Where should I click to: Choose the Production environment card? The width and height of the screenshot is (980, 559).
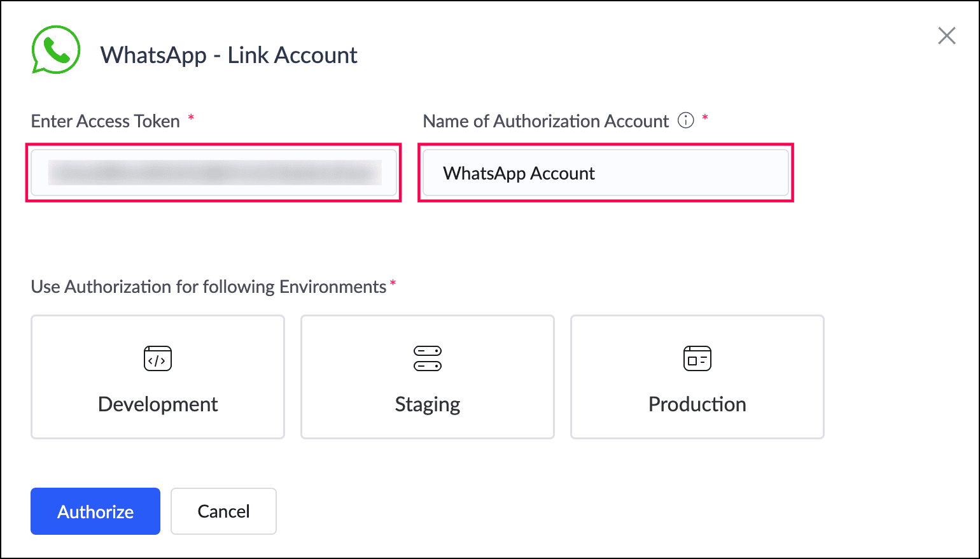[x=697, y=377]
